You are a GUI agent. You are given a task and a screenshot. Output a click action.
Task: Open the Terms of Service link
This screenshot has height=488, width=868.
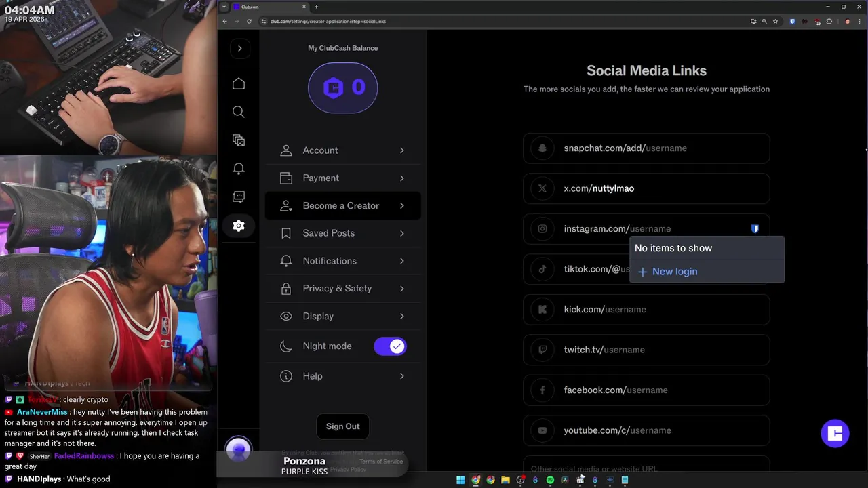[x=381, y=462]
